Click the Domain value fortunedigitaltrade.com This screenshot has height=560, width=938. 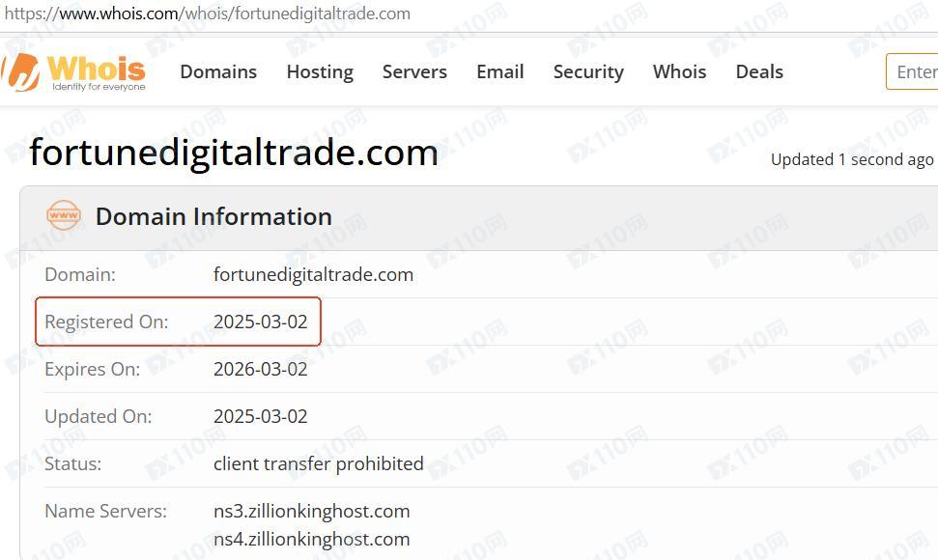point(313,274)
